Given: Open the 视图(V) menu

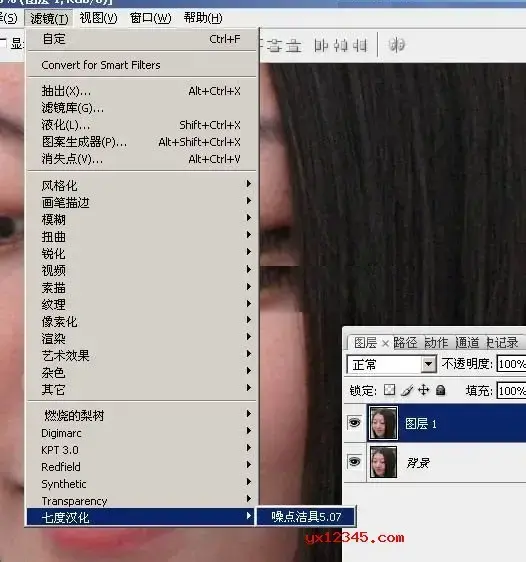Looking at the screenshot, I should [x=98, y=18].
